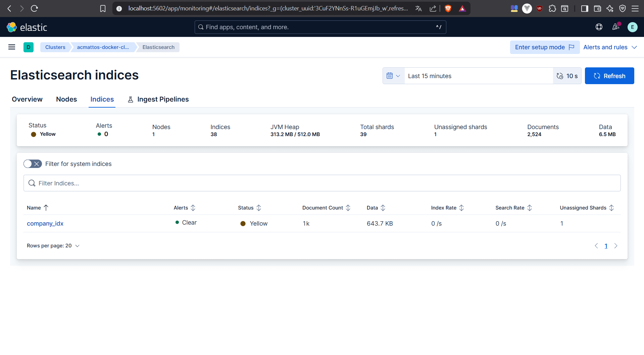Click the browser bookmark icon
Image resolution: width=644 pixels, height=355 pixels.
coord(103,9)
